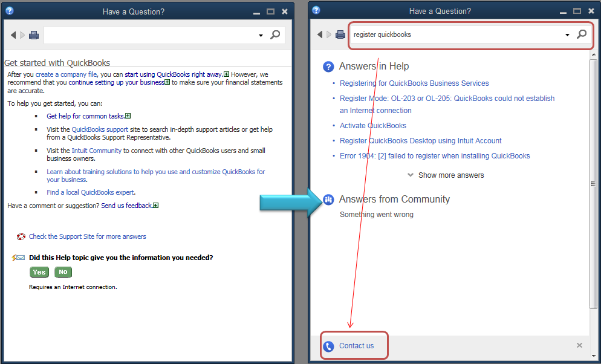
Task: Click the 'Send us feedback' link
Action: click(x=127, y=206)
